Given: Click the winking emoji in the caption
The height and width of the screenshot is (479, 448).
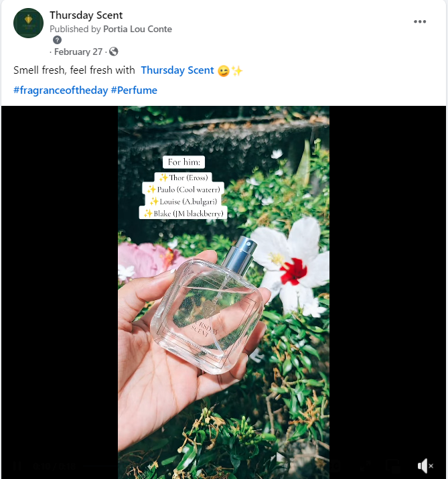Looking at the screenshot, I should 224,70.
